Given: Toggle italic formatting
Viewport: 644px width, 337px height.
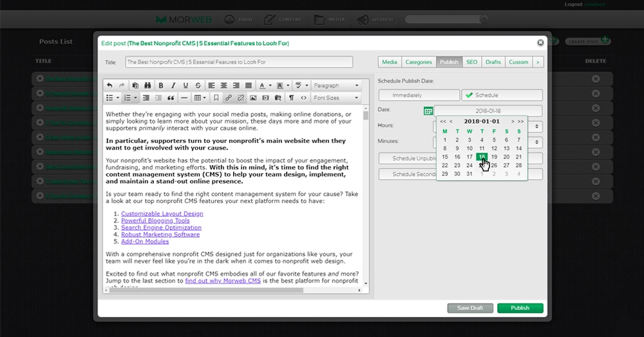Looking at the screenshot, I should click(x=173, y=86).
